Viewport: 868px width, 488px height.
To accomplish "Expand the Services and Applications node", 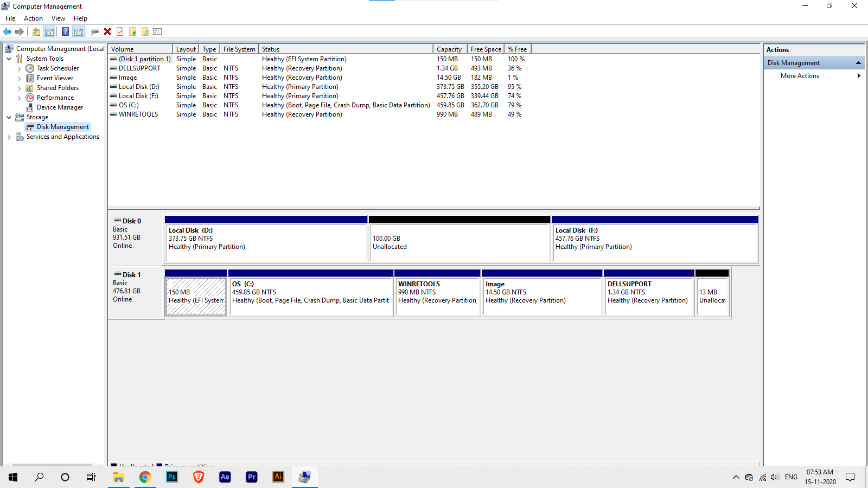I will pos(9,137).
